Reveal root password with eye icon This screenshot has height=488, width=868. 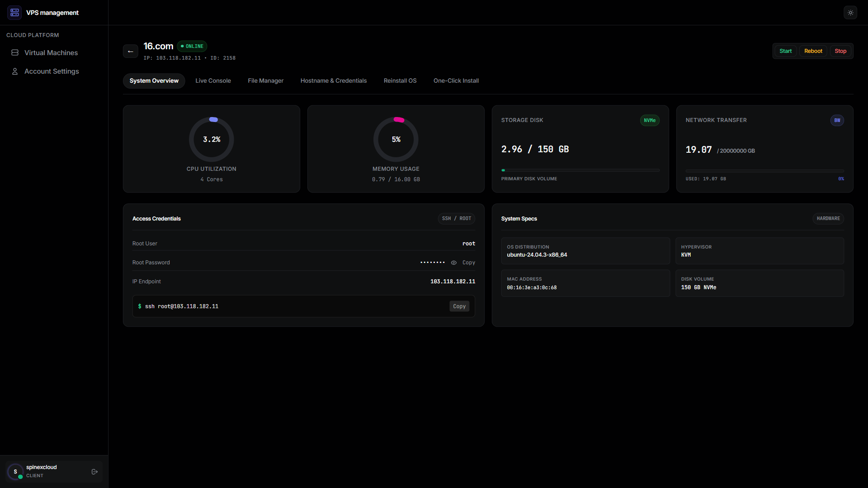click(x=454, y=263)
